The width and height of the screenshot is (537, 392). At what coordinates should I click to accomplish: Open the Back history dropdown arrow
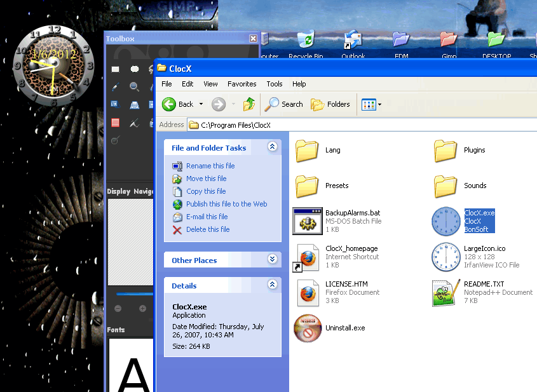point(201,104)
